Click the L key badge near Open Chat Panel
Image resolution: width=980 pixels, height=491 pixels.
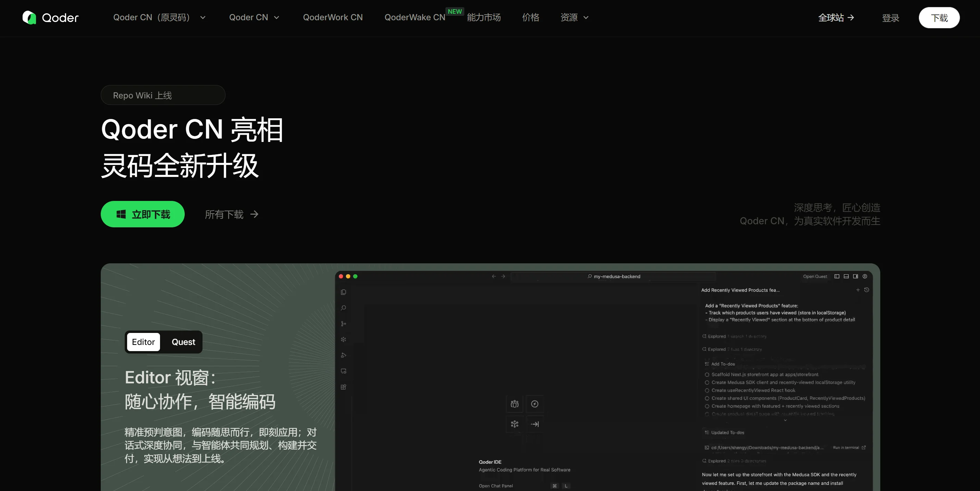[x=566, y=486]
